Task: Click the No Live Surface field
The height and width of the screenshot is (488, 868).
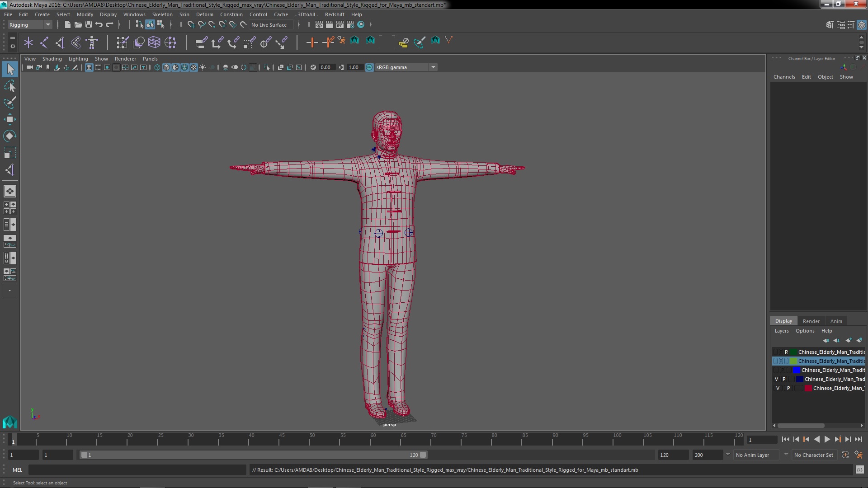Action: click(x=271, y=25)
